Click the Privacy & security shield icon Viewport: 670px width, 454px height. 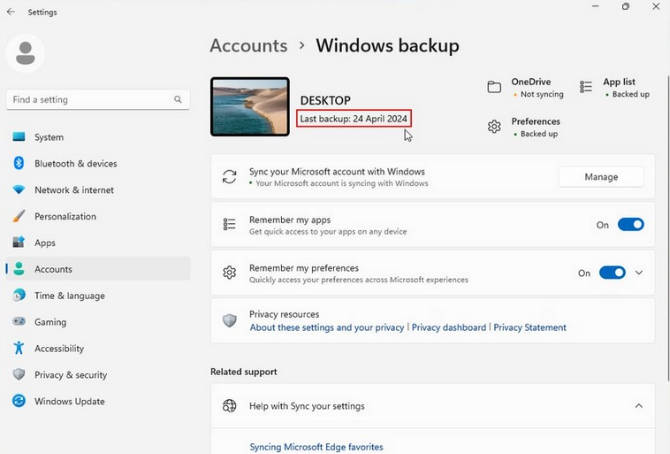19,374
